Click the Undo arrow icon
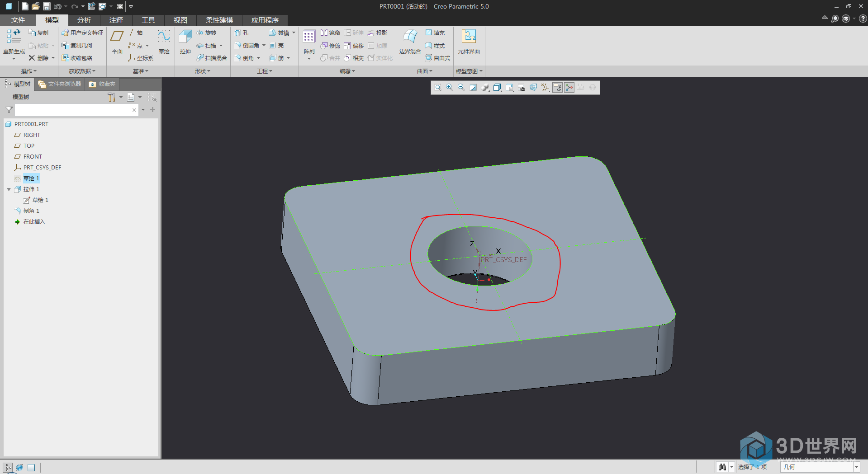The height and width of the screenshot is (474, 868). click(57, 6)
